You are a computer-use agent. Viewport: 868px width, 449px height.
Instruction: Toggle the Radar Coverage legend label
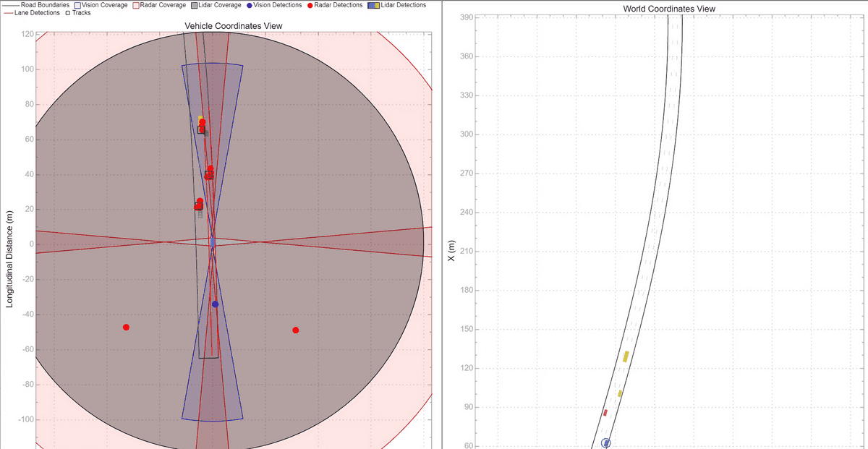pyautogui.click(x=162, y=5)
